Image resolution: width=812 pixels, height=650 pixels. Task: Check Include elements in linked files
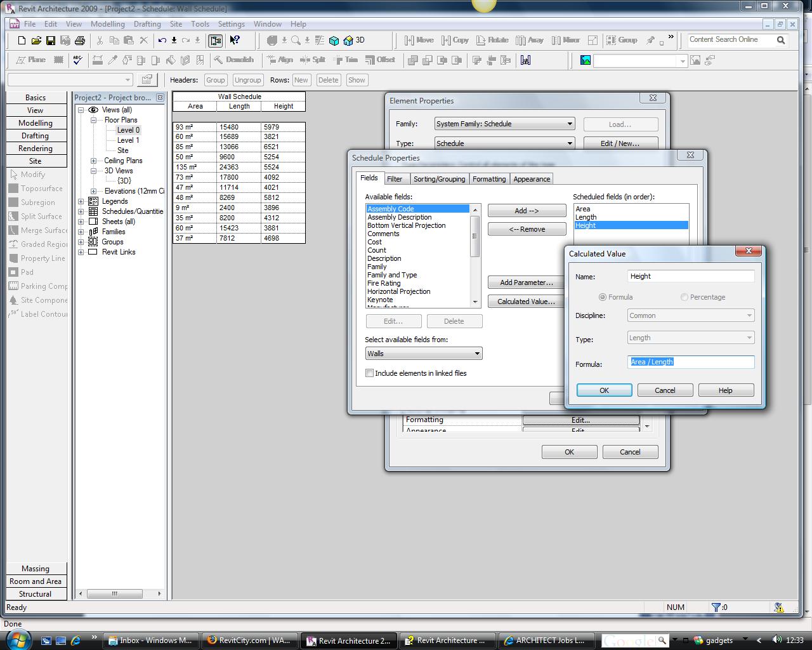click(369, 373)
